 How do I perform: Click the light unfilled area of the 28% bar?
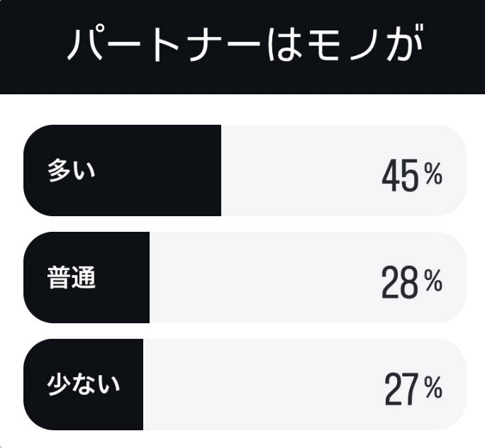262,278
